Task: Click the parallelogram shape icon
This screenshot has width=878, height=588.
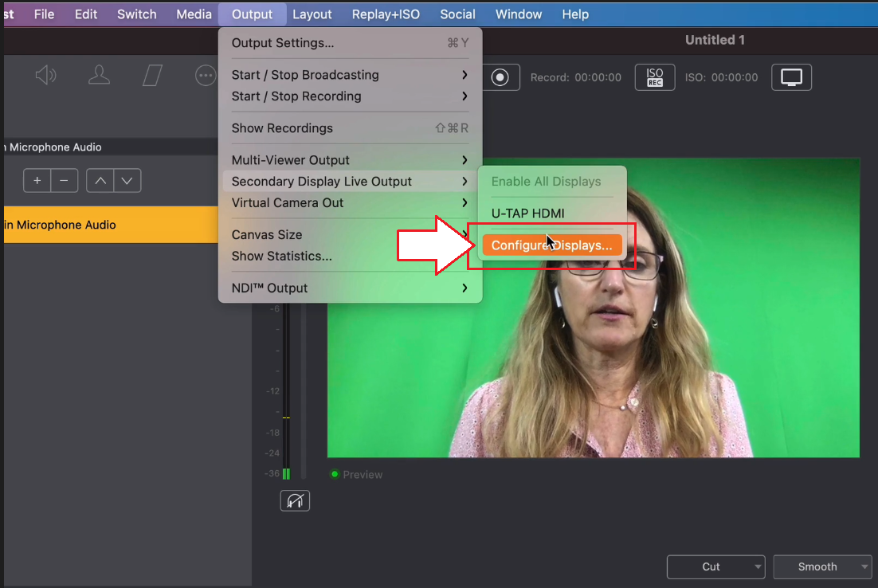Action: tap(152, 76)
